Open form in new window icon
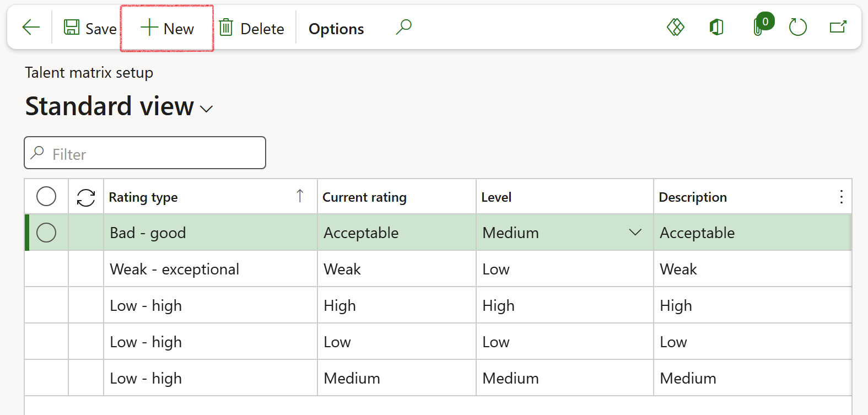868x415 pixels. 838,27
